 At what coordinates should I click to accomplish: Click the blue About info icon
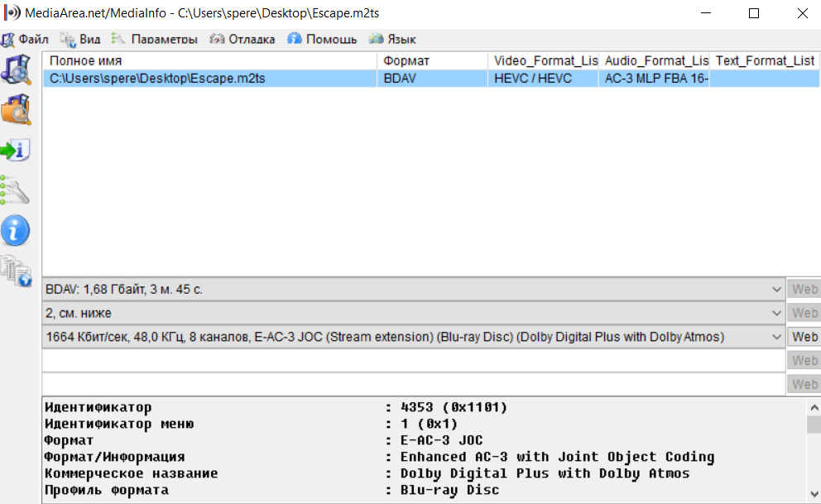click(x=16, y=230)
